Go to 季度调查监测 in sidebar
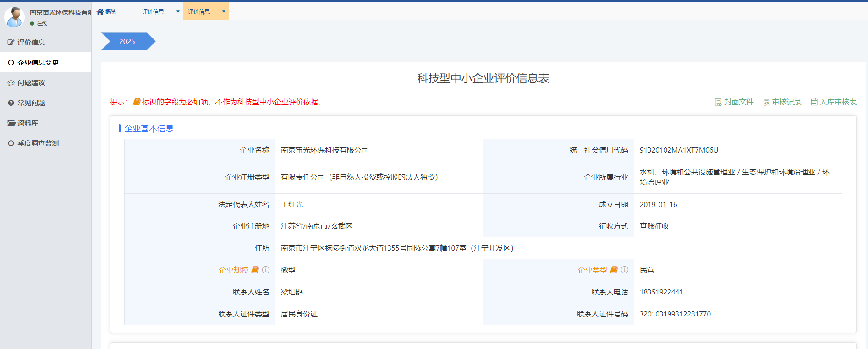 (38, 143)
